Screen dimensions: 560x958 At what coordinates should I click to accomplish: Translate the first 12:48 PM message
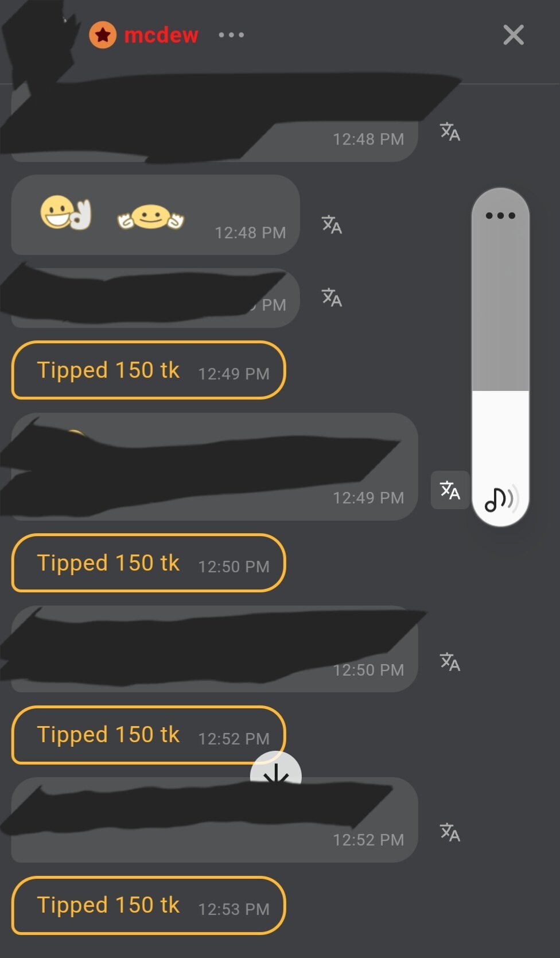450,132
